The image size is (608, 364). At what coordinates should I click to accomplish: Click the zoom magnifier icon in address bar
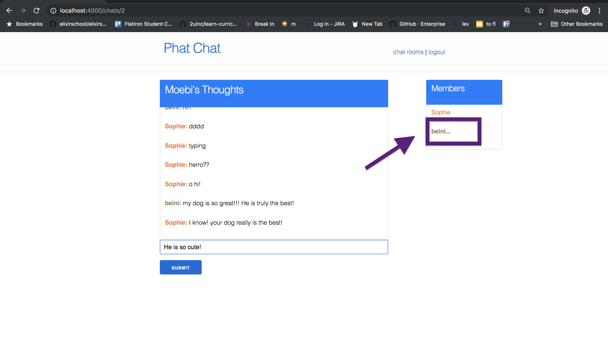527,11
